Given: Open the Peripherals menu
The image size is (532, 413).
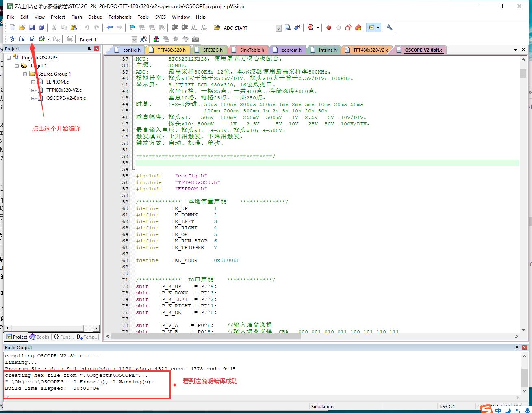Looking at the screenshot, I should (120, 17).
